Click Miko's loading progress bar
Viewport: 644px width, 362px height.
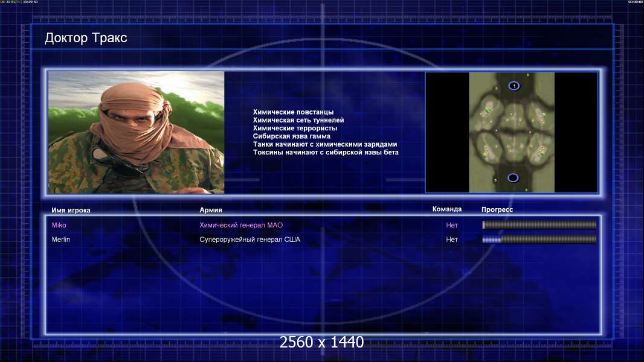click(539, 224)
